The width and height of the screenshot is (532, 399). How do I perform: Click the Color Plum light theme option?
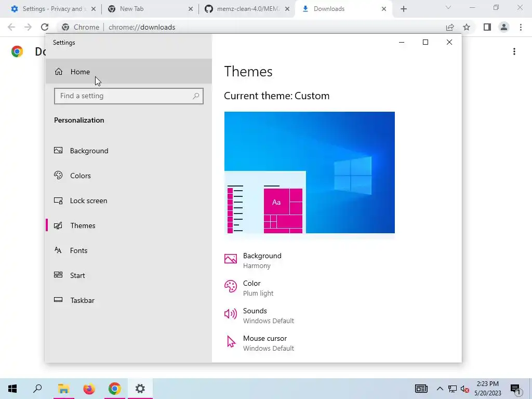pyautogui.click(x=249, y=288)
